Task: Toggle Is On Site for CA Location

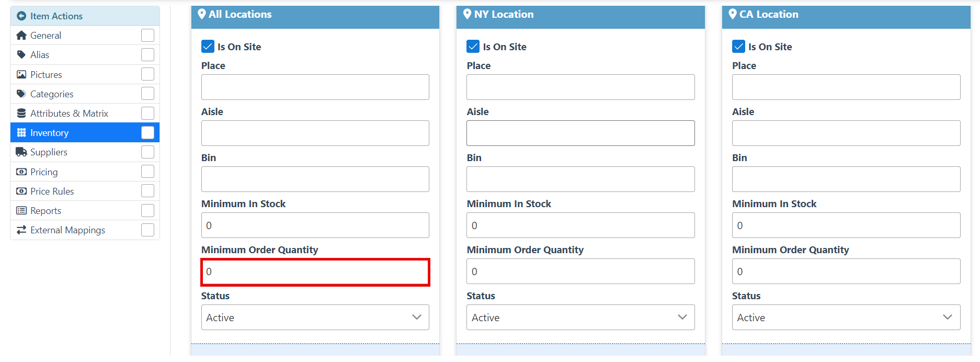Action: [x=738, y=47]
